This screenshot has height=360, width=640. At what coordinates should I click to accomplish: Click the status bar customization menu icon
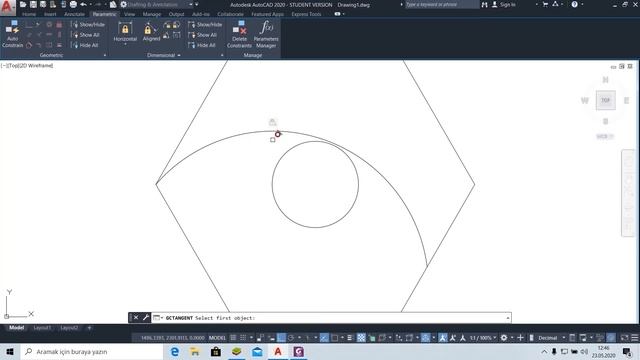[x=635, y=338]
